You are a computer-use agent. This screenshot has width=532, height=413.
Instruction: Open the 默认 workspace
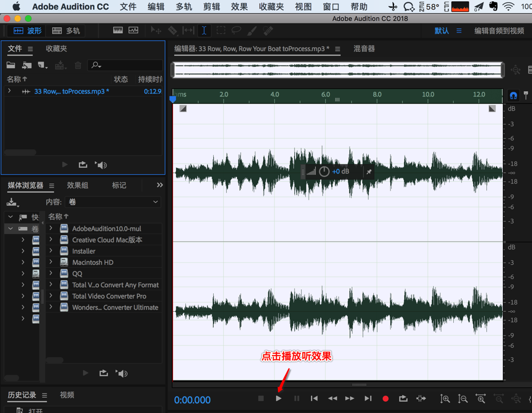tap(442, 31)
